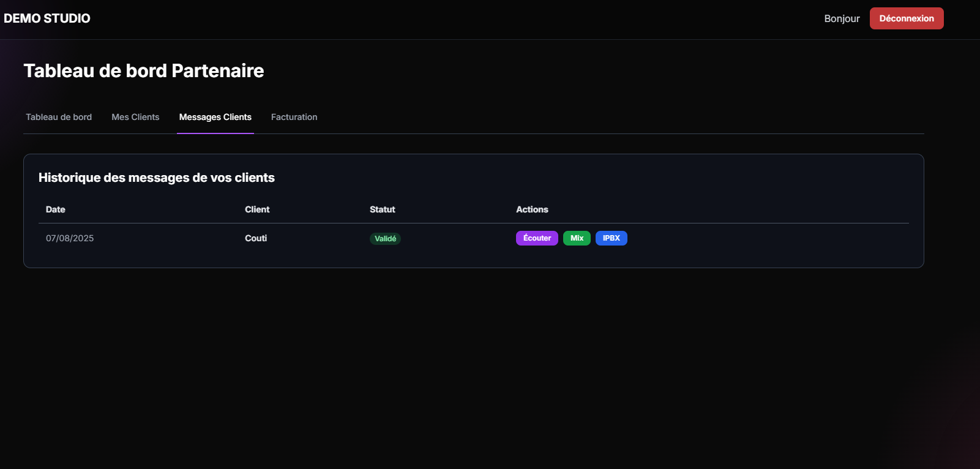The image size is (980, 469).
Task: Click the Bonjour greeting text
Action: point(842,18)
